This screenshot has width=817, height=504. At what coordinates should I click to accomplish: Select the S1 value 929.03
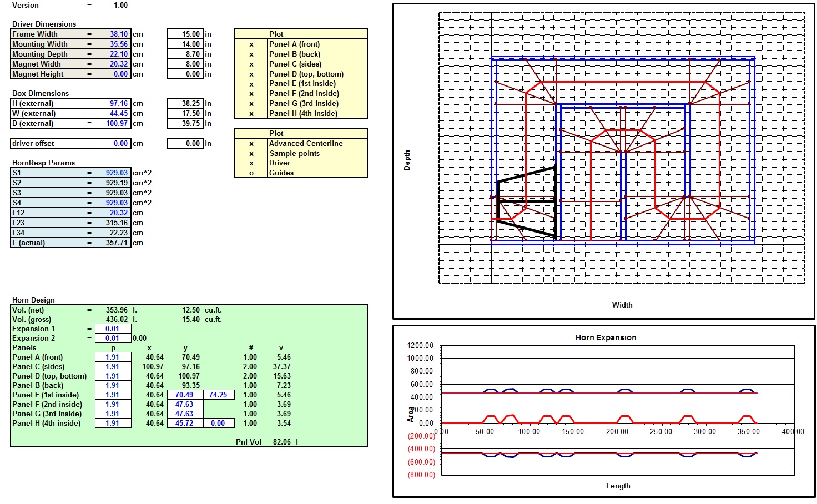[x=113, y=173]
